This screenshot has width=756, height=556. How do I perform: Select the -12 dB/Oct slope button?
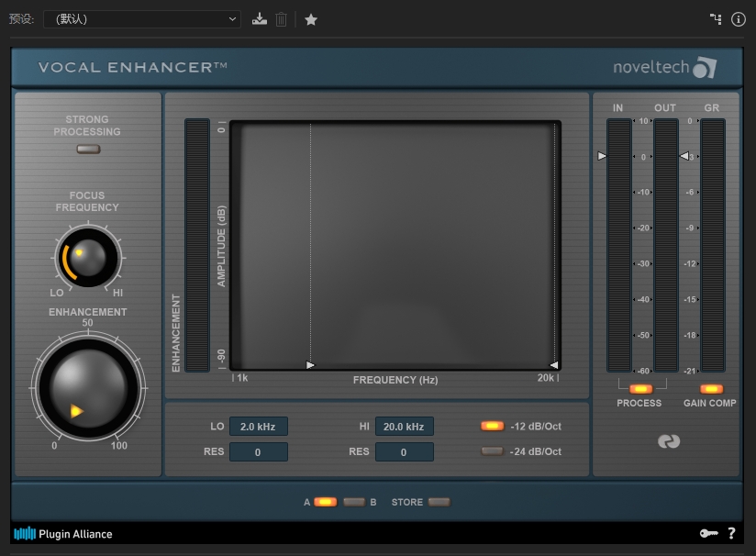pos(493,426)
